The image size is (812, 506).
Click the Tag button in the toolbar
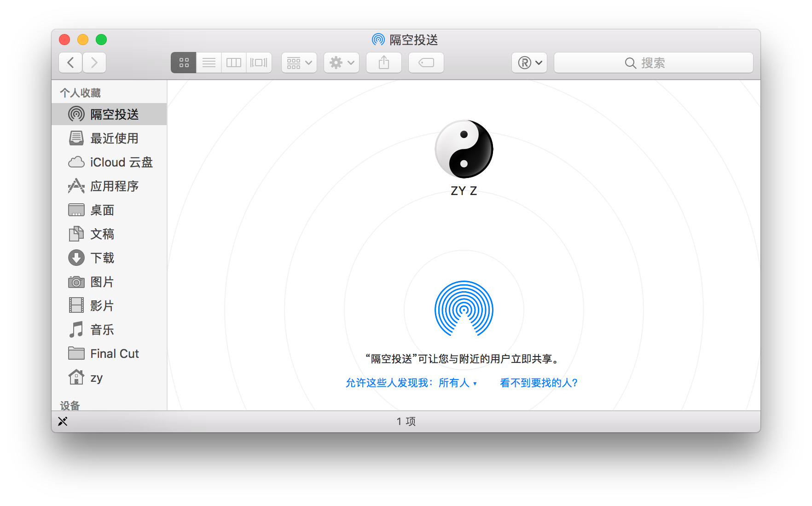point(426,63)
